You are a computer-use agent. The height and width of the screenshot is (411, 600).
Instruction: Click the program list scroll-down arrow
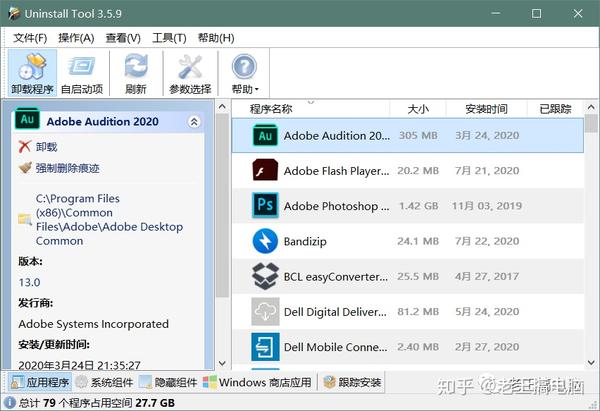click(591, 362)
